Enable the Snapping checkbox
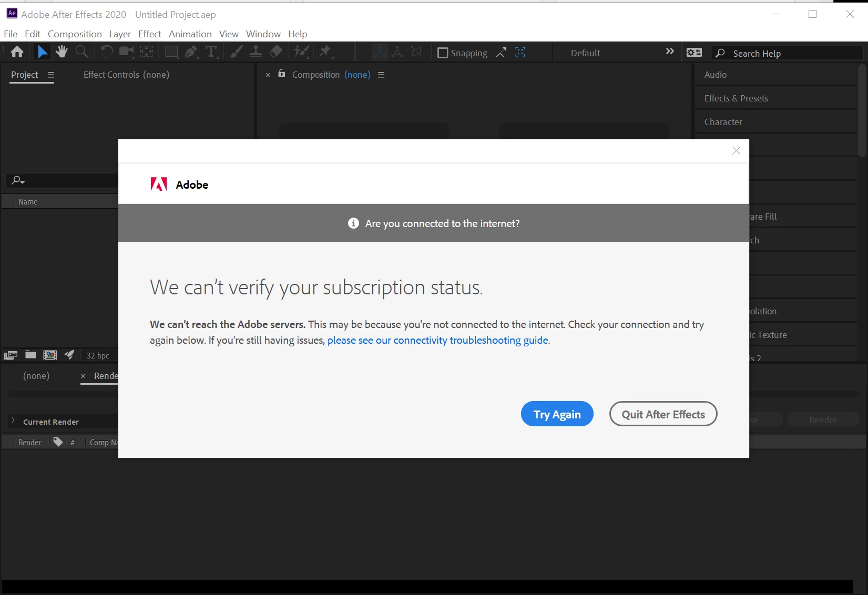 443,53
